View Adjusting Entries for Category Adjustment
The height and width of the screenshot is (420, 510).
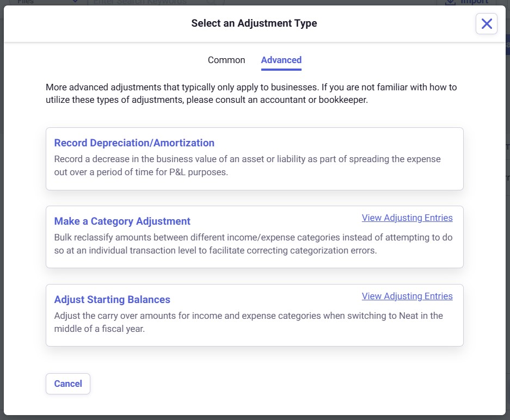coord(407,218)
